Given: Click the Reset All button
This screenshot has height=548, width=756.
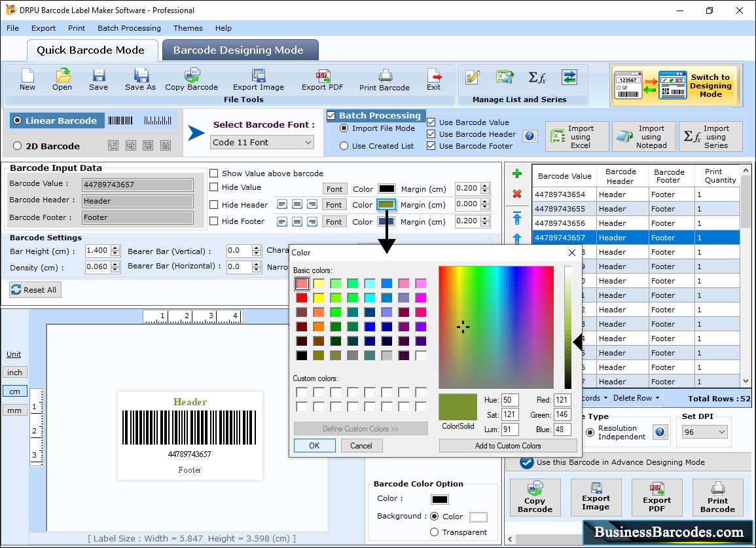Looking at the screenshot, I should click(35, 289).
